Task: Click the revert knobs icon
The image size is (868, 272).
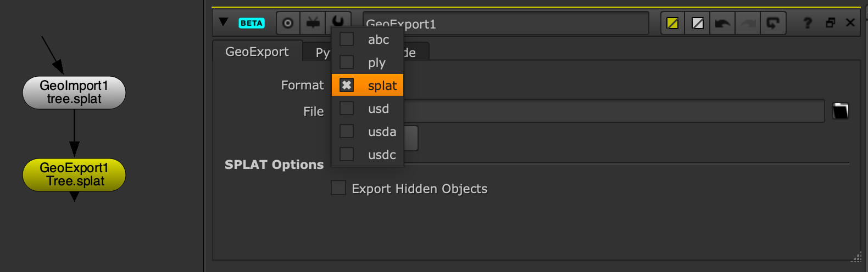Action: (773, 23)
